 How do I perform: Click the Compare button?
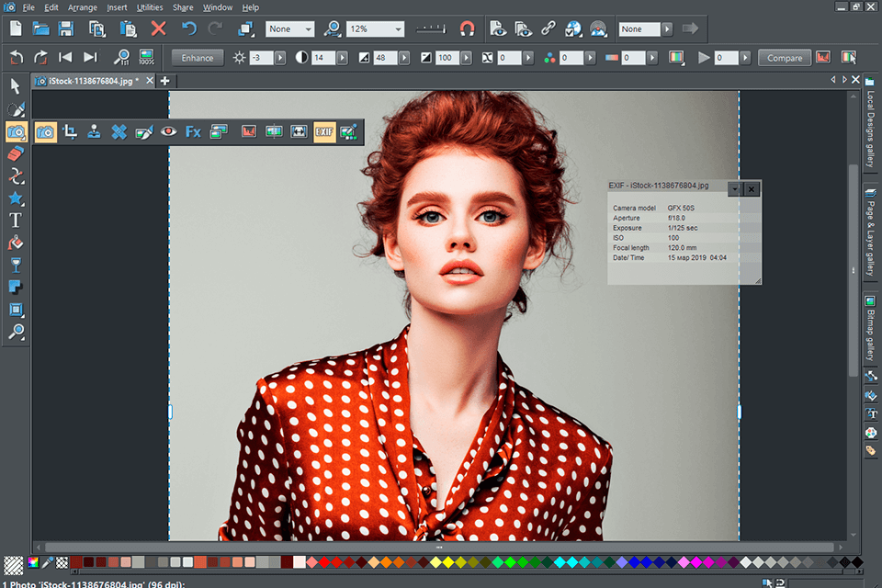pos(784,58)
